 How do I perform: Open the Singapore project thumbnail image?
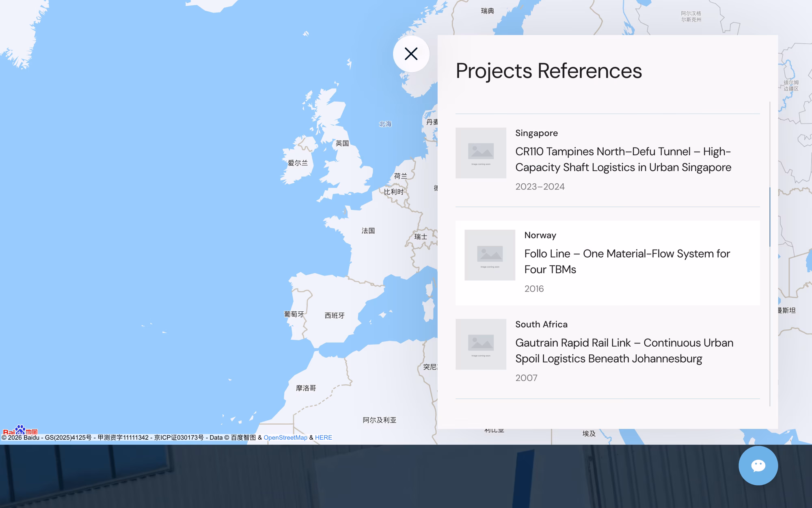point(481,153)
